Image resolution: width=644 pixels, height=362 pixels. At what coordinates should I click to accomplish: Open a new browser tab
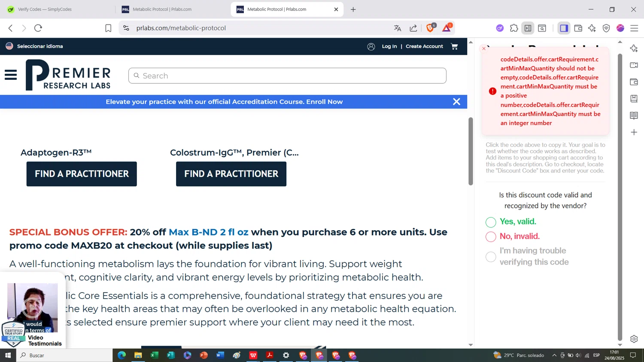(353, 9)
